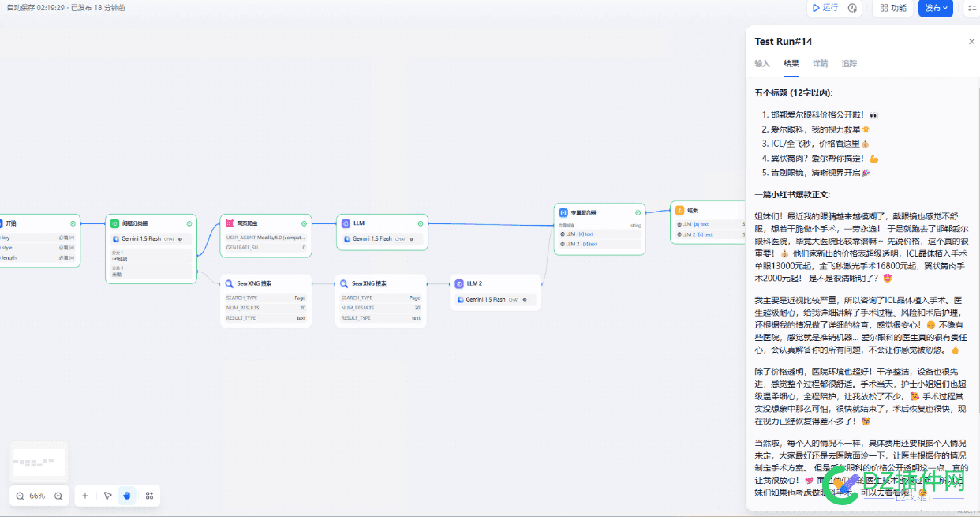Click second SearXNG node title
This screenshot has height=517, width=980.
[368, 283]
